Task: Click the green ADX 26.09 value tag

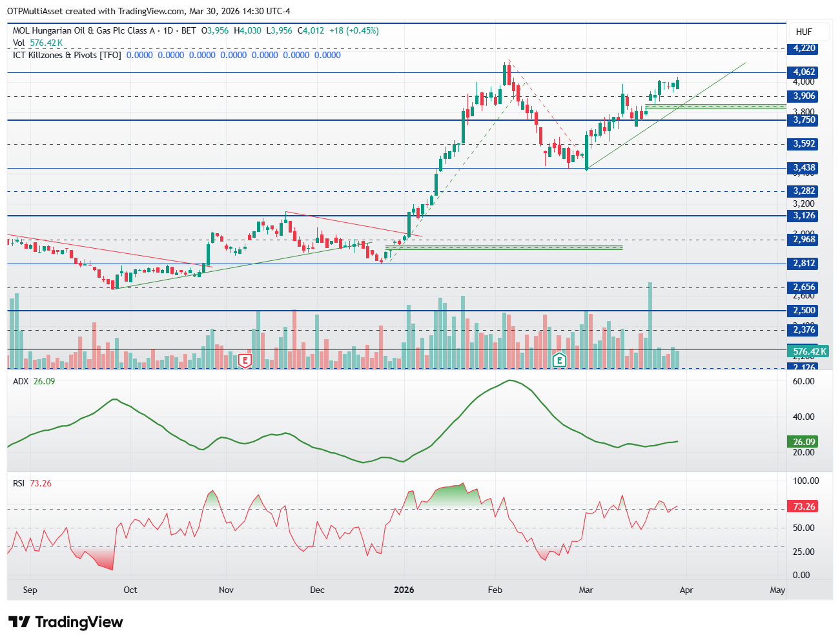Action: tap(804, 442)
